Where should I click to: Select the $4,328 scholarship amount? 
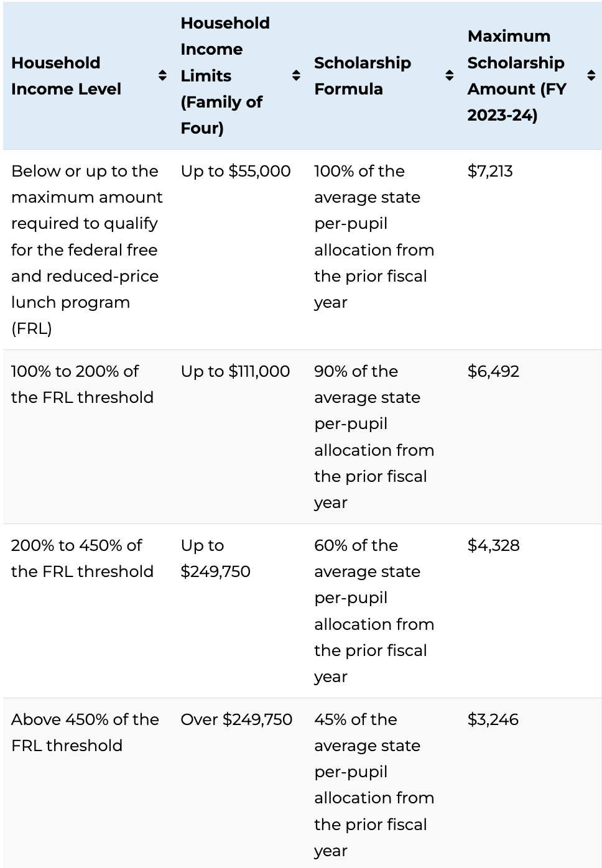[493, 545]
